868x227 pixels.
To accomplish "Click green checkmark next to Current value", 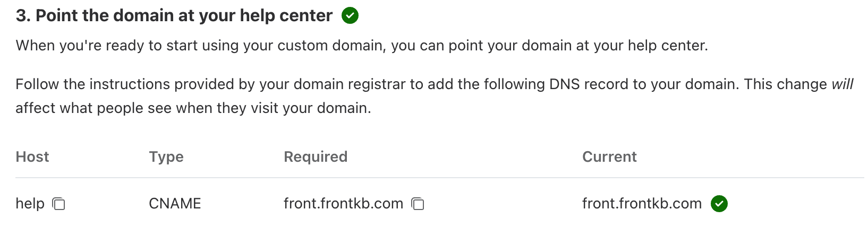I will coord(719,204).
